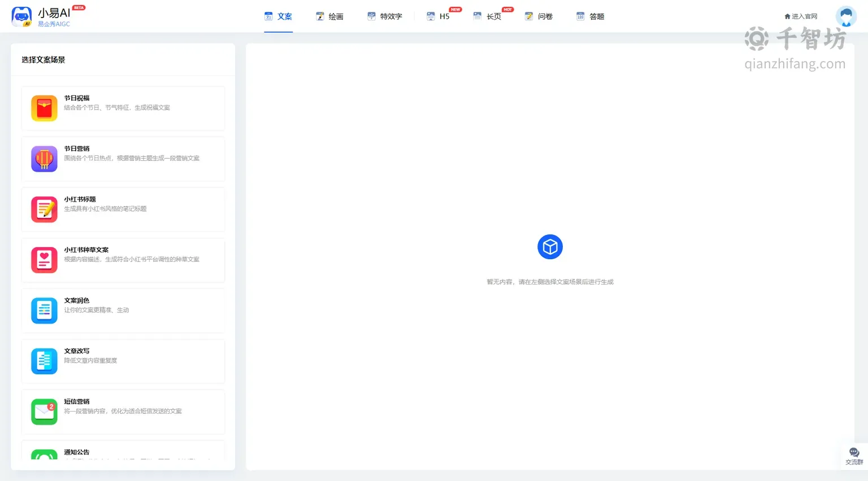Select the 节日营销 lantern icon
Viewport: 868px width, 481px height.
tap(44, 159)
